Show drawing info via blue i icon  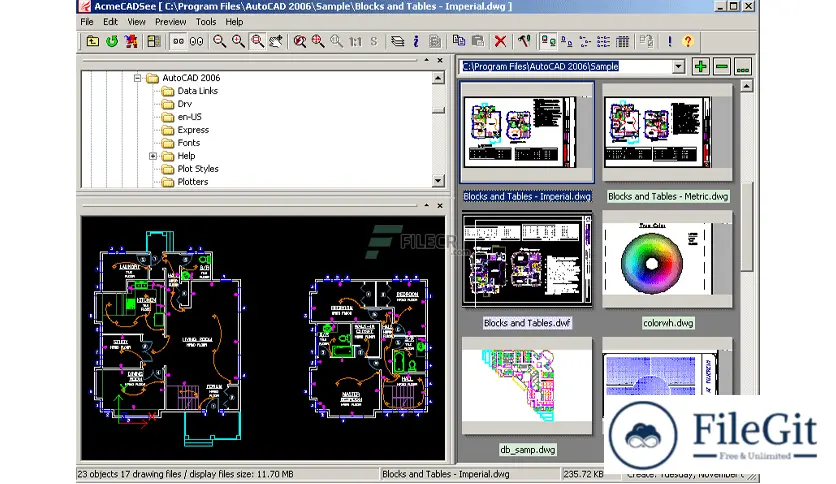[416, 41]
